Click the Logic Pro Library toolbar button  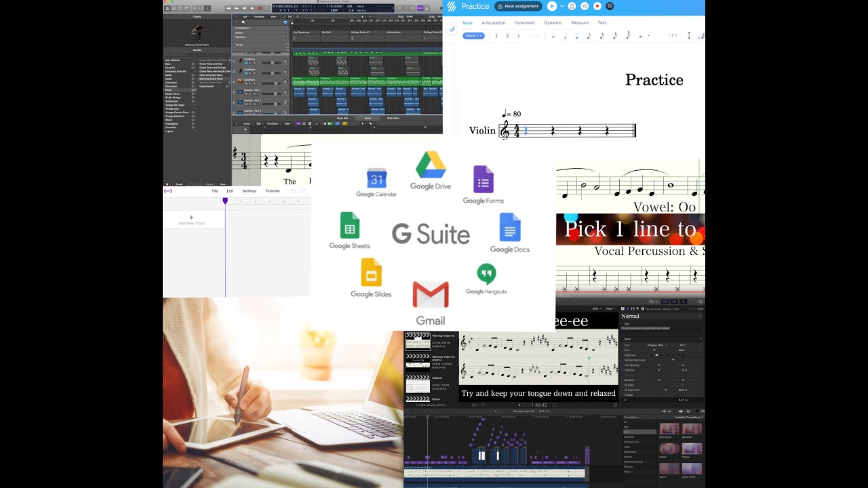click(x=167, y=8)
